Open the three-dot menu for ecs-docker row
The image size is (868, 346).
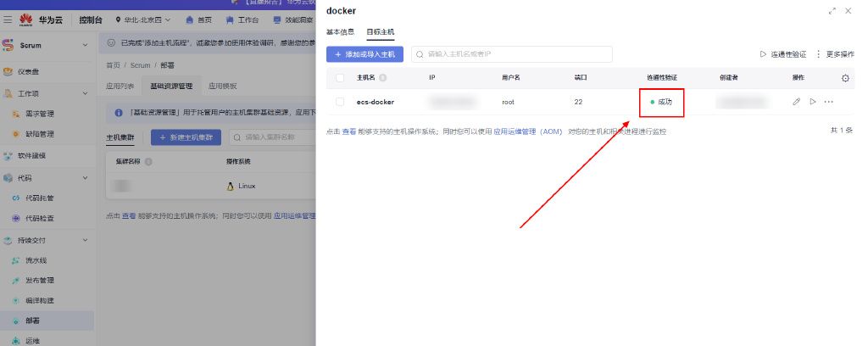click(x=829, y=102)
